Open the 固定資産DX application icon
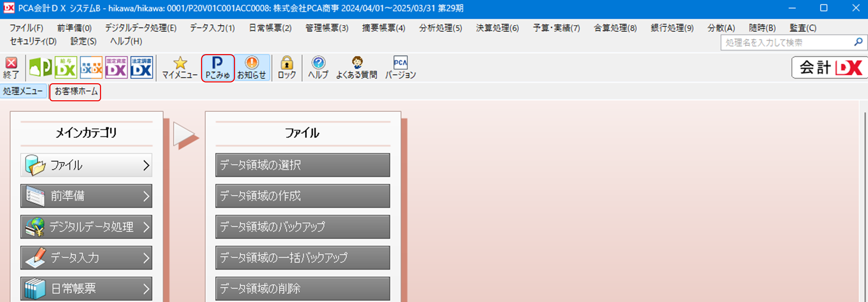868x302 pixels. coord(116,67)
